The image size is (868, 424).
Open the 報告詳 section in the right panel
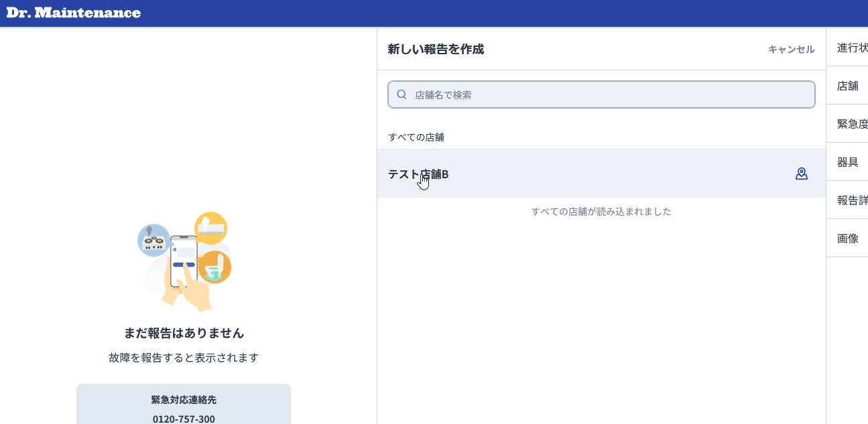[847, 200]
